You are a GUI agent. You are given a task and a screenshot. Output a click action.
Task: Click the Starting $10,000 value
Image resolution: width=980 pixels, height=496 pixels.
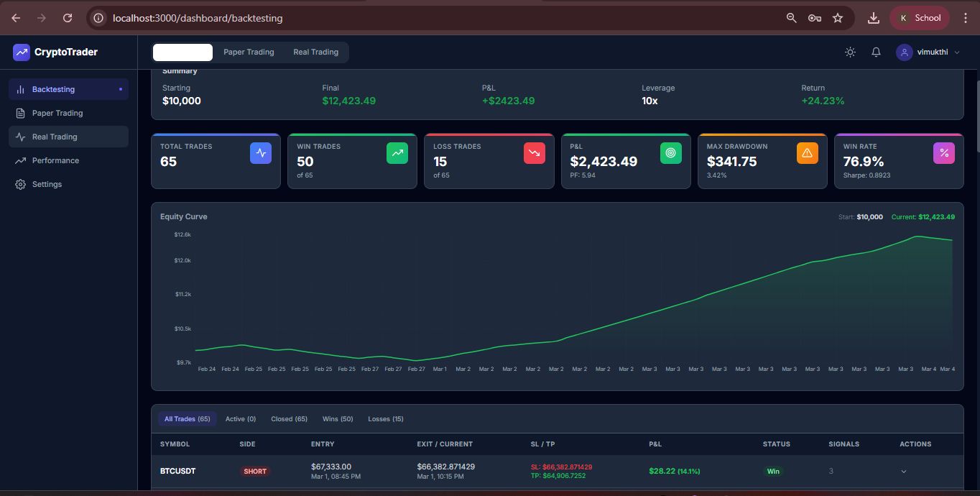coord(182,101)
